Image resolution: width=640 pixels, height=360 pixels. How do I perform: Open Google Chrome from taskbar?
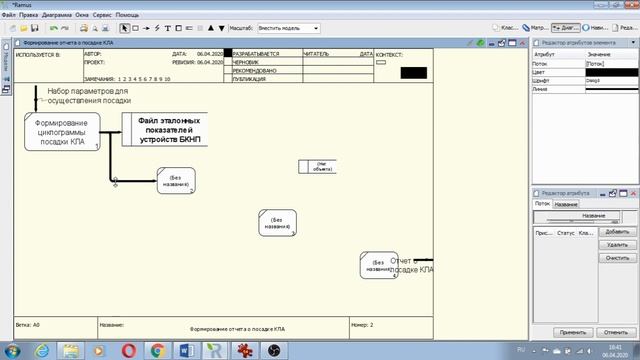pyautogui.click(x=158, y=351)
